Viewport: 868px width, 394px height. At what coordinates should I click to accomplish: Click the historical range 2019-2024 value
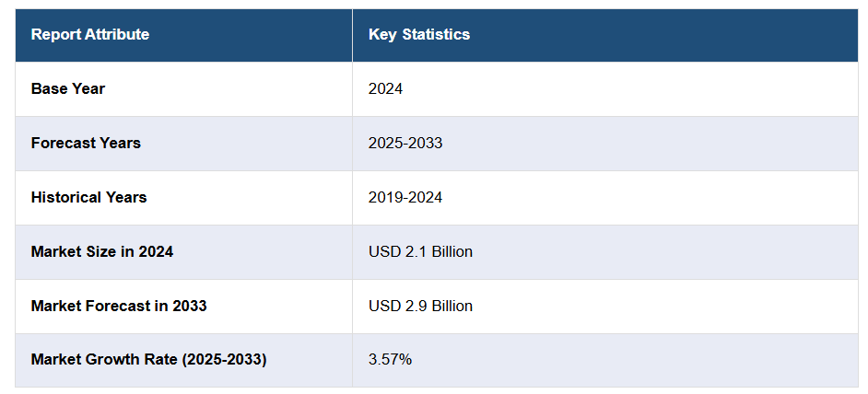[405, 198]
